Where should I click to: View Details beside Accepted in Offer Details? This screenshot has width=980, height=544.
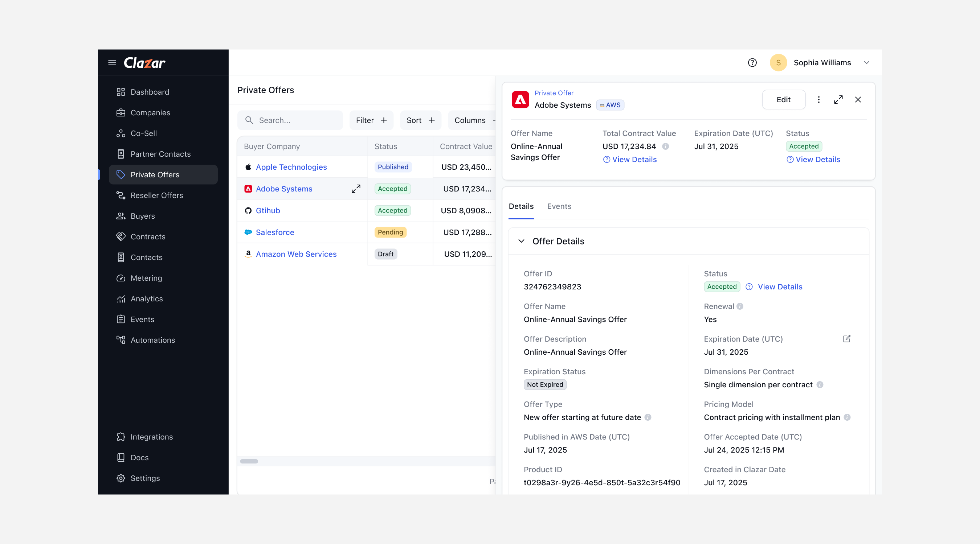pyautogui.click(x=780, y=287)
